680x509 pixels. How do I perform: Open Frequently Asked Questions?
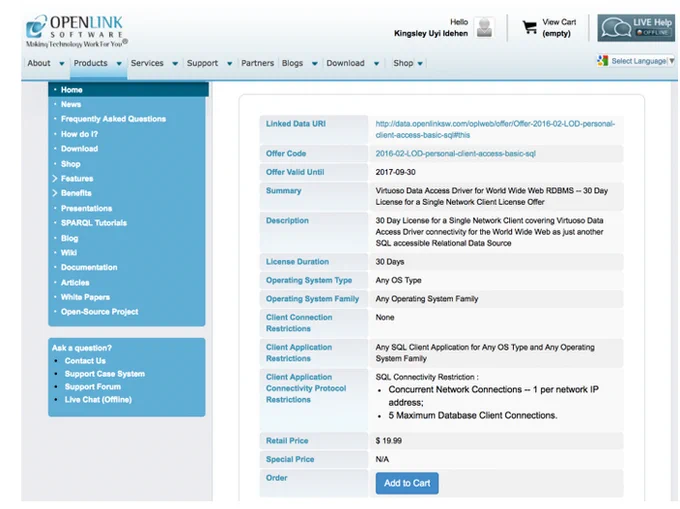coord(113,119)
